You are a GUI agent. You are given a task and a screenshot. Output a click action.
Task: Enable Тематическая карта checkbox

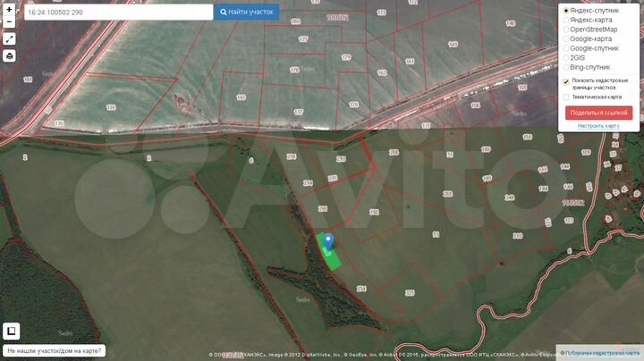(566, 97)
